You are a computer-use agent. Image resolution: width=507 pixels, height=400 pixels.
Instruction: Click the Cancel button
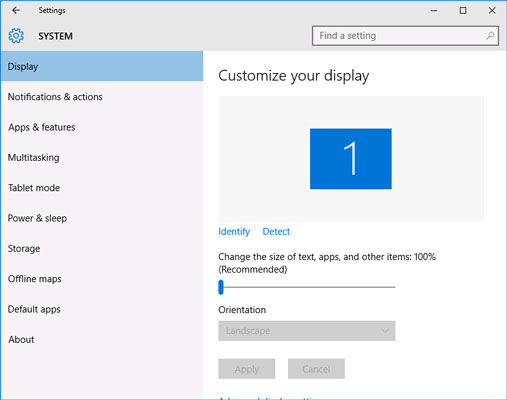(316, 369)
